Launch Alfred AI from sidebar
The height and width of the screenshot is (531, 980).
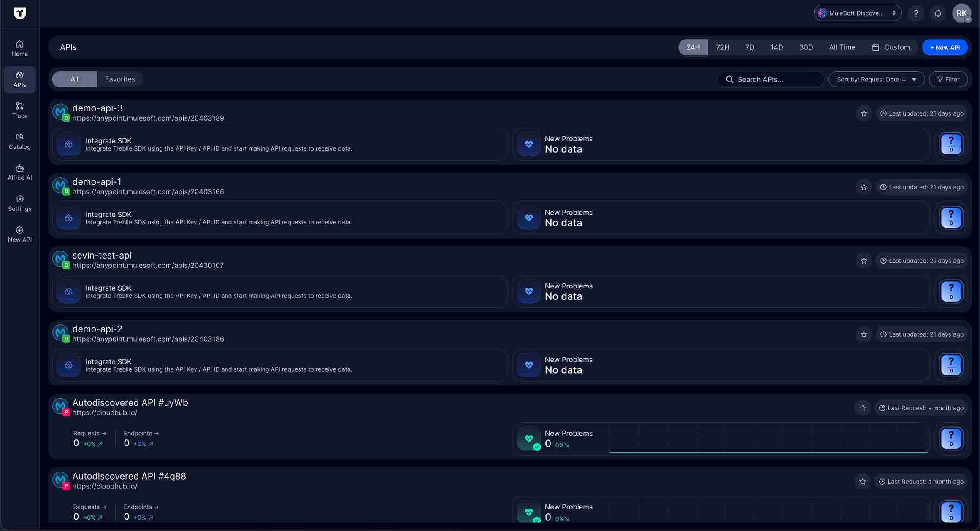point(20,173)
